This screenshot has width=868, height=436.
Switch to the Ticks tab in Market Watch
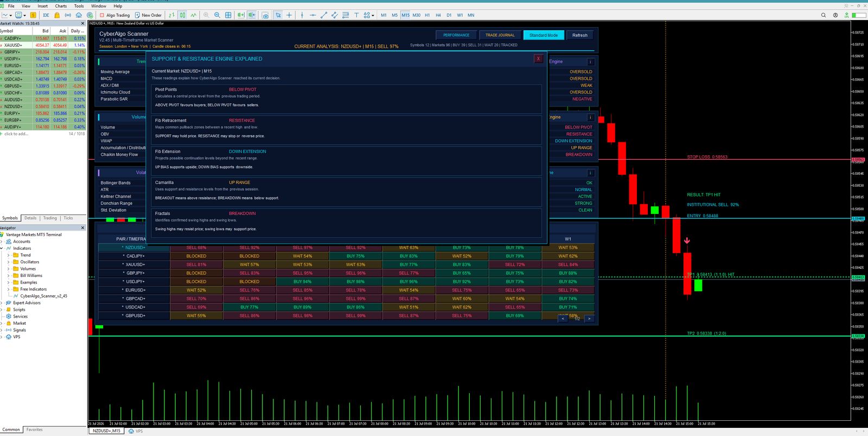pyautogui.click(x=68, y=218)
